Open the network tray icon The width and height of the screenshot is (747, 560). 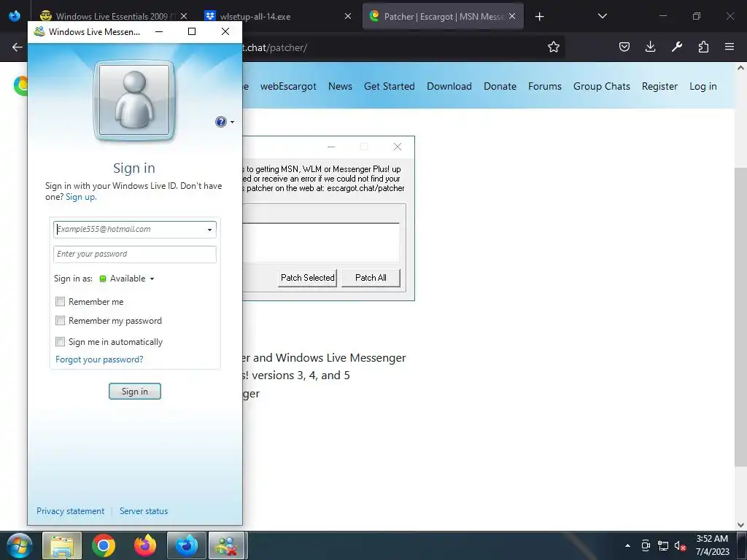coord(662,545)
